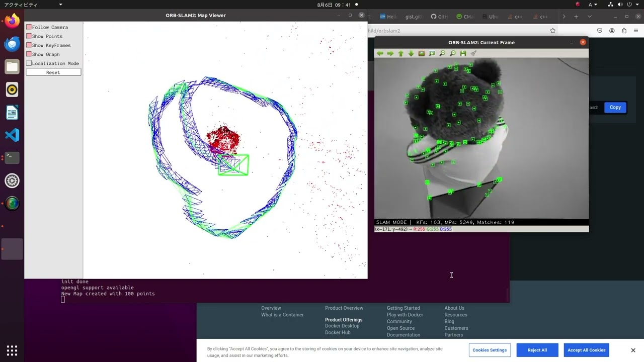This screenshot has height=362, width=644.
Task: Open LibreOffice Writer from the dock
Action: pos(12,112)
